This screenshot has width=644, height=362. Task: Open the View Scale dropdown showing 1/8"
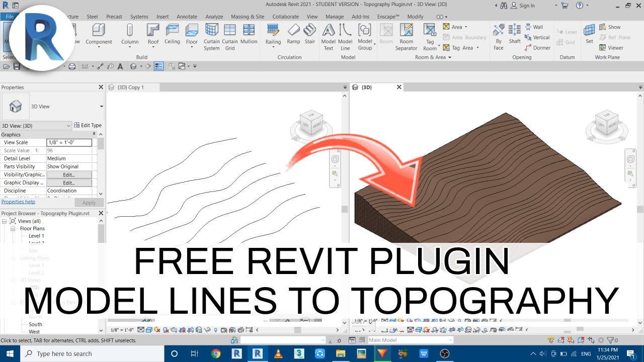pos(69,142)
